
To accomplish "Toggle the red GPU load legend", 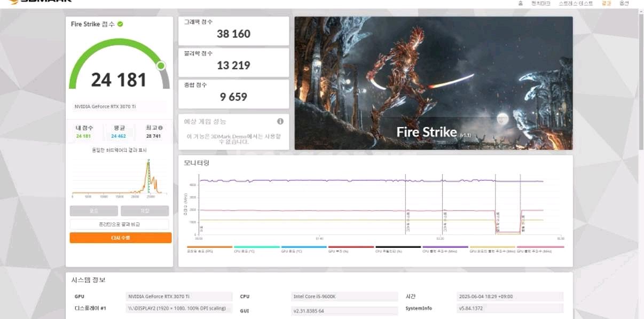I will pyautogui.click(x=351, y=249).
